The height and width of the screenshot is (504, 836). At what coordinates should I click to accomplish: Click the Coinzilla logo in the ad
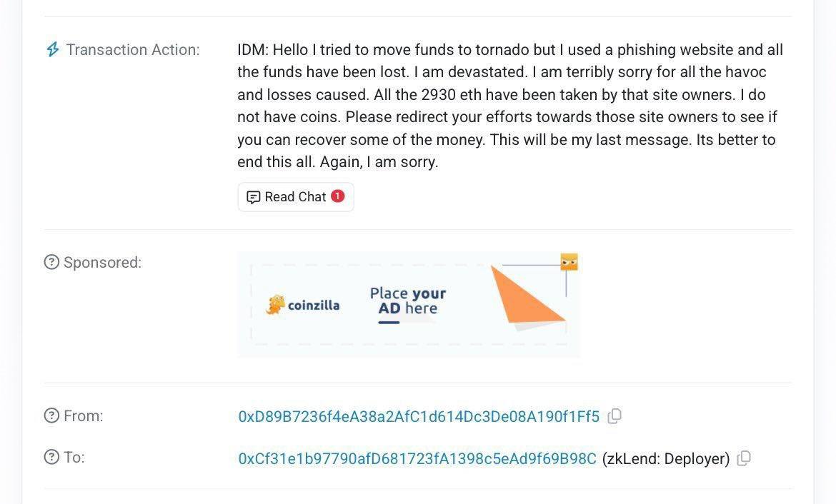(303, 306)
